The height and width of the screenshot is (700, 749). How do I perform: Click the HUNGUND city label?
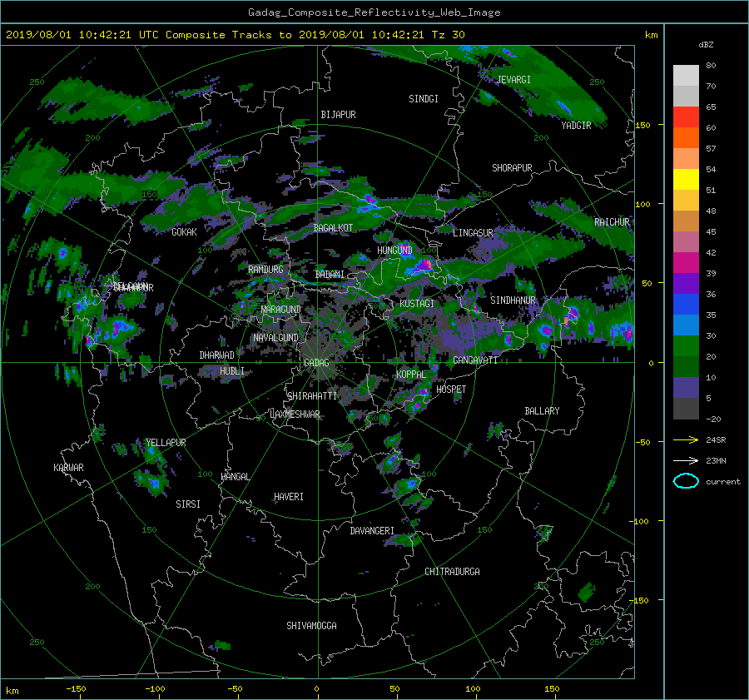pos(394,251)
